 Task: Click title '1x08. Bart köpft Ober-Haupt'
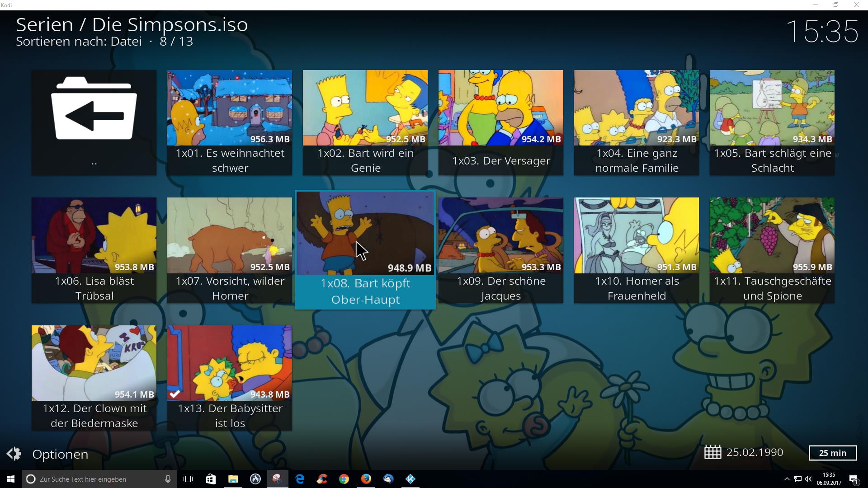point(365,291)
